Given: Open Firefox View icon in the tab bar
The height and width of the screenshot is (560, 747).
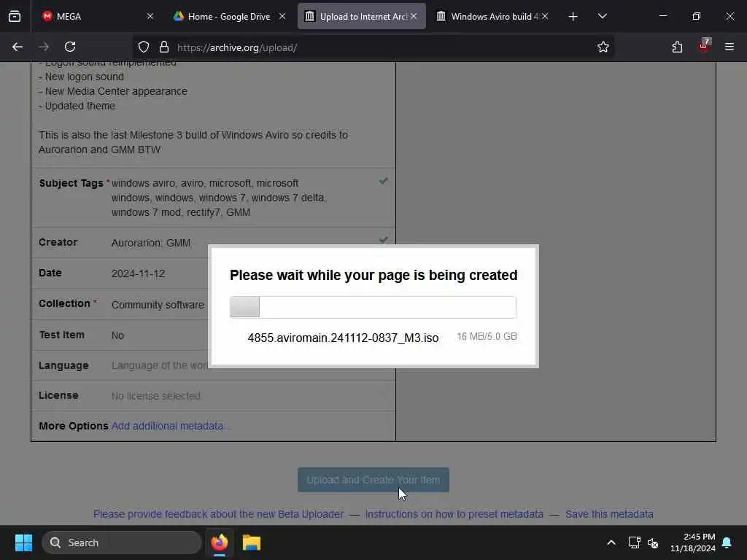Looking at the screenshot, I should 15,16.
